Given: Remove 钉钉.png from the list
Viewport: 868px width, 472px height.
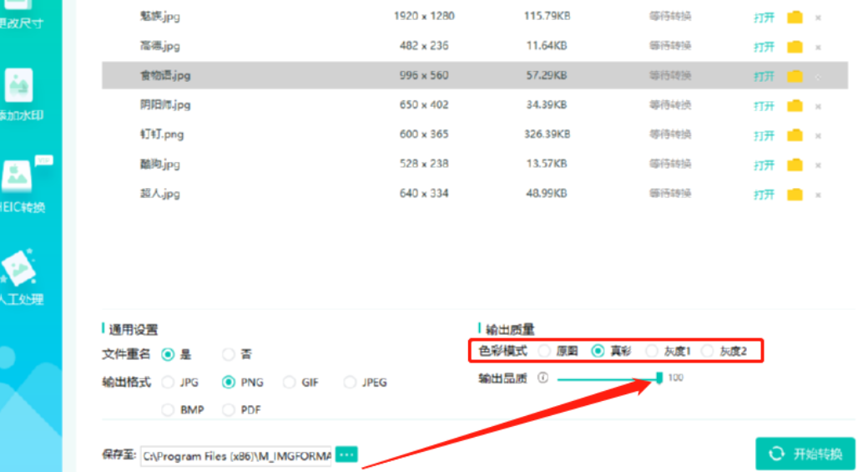Looking at the screenshot, I should [818, 135].
